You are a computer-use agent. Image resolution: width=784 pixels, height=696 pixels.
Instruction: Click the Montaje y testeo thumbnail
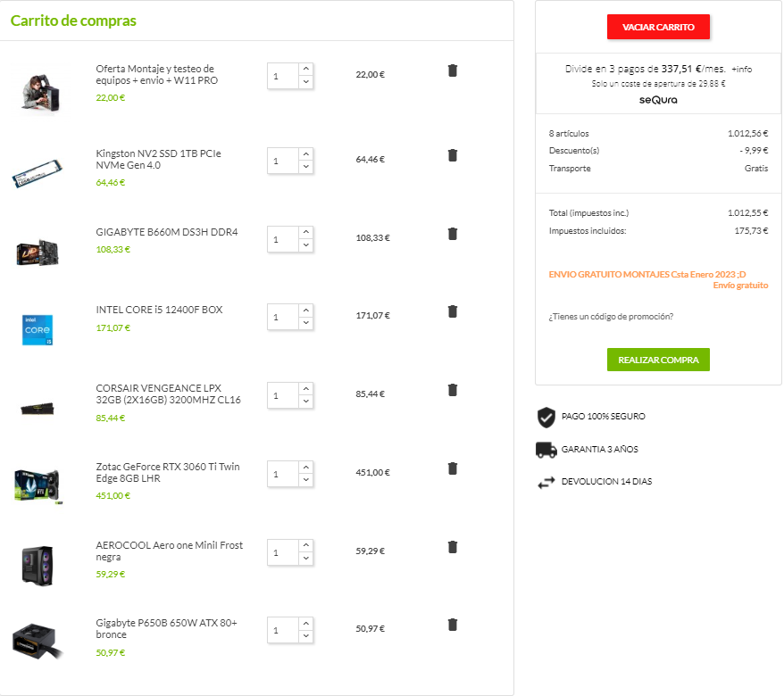click(40, 94)
